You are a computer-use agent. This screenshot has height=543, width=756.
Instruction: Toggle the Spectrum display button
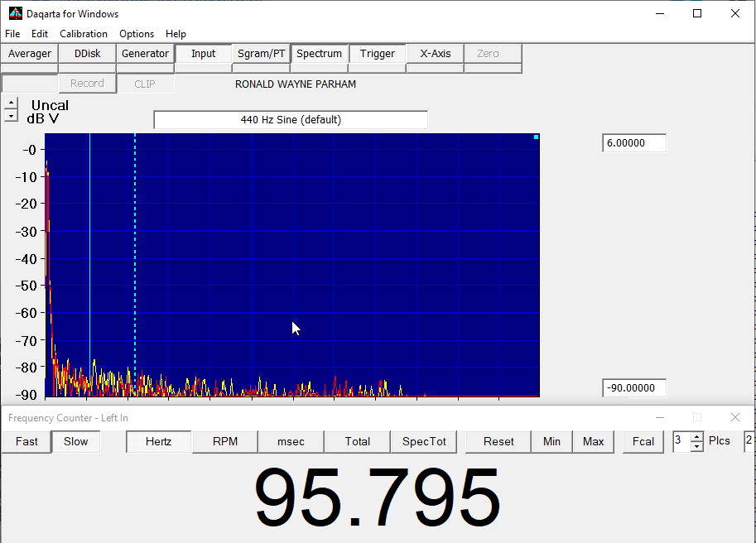[319, 54]
